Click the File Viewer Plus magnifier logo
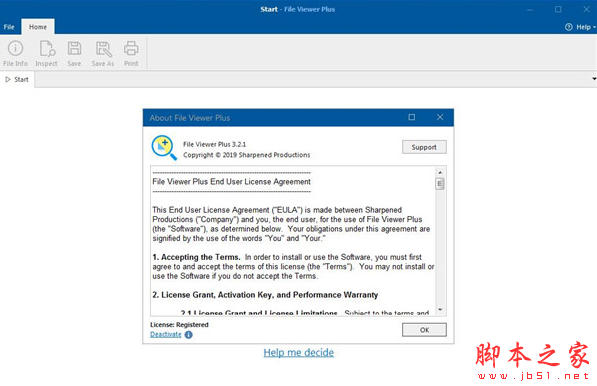597x386 pixels. point(164,148)
